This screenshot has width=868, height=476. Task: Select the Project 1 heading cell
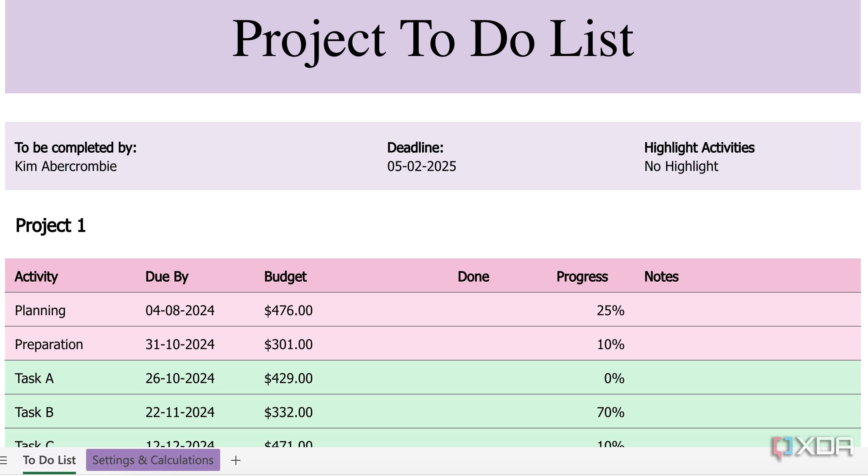click(50, 226)
